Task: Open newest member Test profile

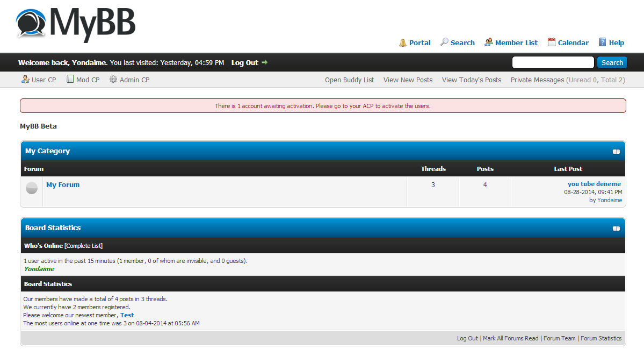Action: (127, 315)
